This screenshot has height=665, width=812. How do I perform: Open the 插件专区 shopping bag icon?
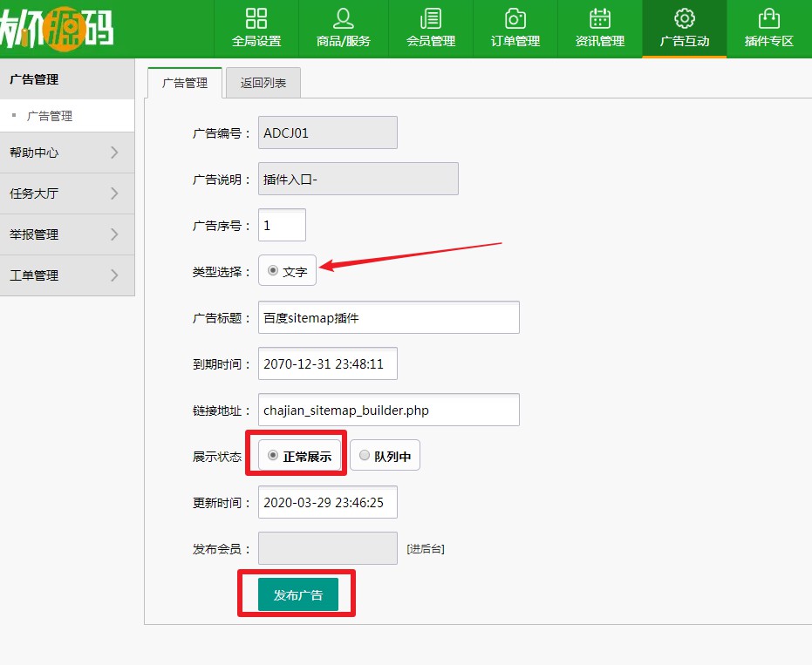point(768,19)
